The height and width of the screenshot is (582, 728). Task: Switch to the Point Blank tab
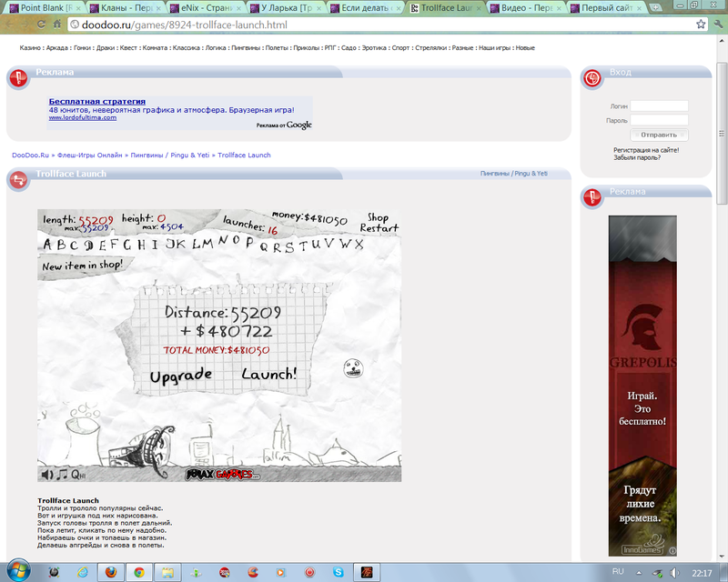pos(45,8)
